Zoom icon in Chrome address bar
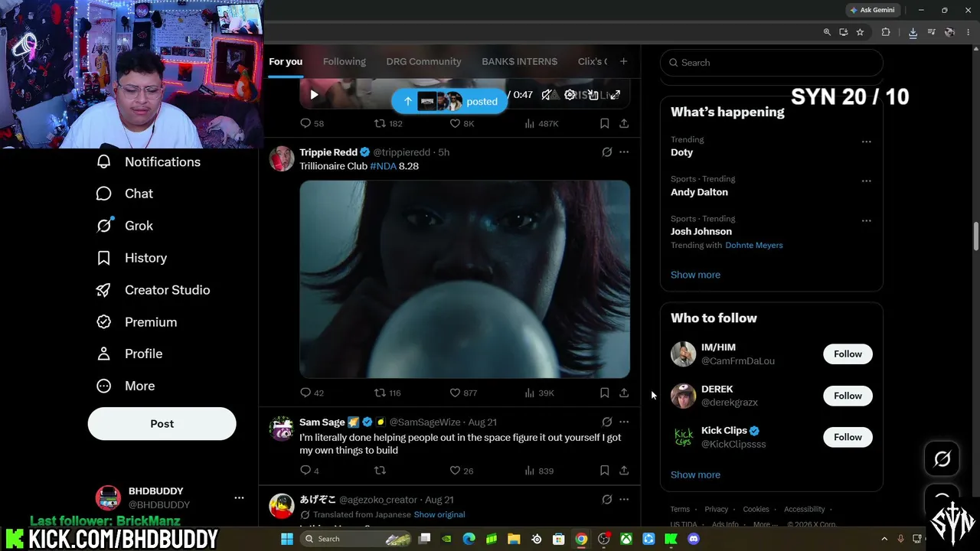Screen dimensions: 980x551 (x=827, y=32)
